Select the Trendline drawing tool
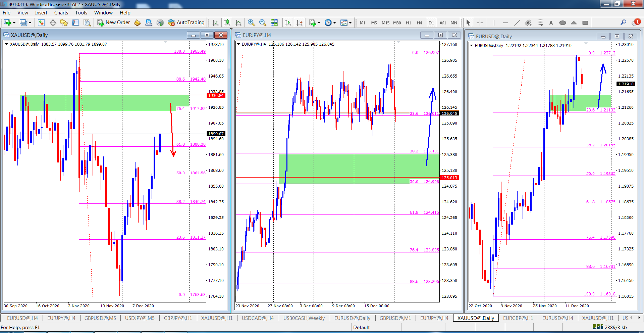 [517, 22]
